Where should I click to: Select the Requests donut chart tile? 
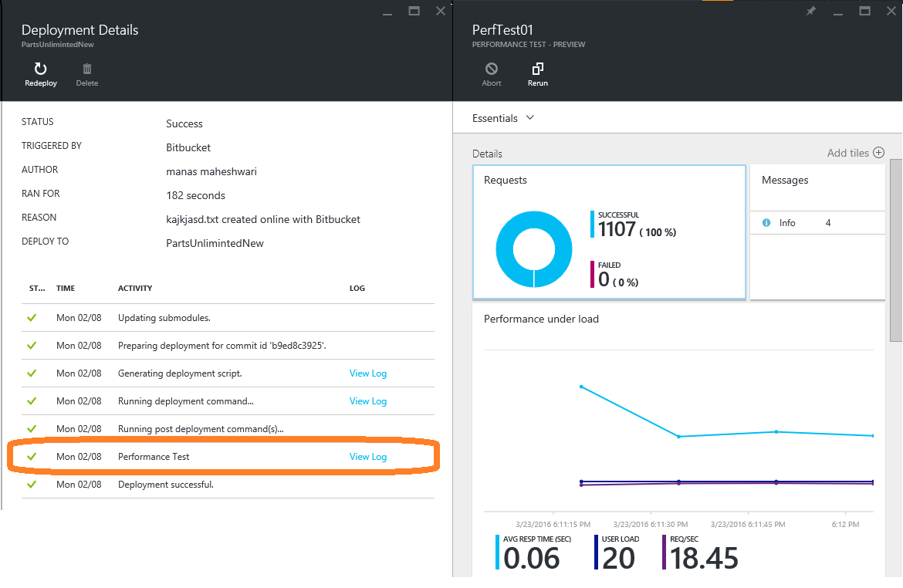pos(609,232)
